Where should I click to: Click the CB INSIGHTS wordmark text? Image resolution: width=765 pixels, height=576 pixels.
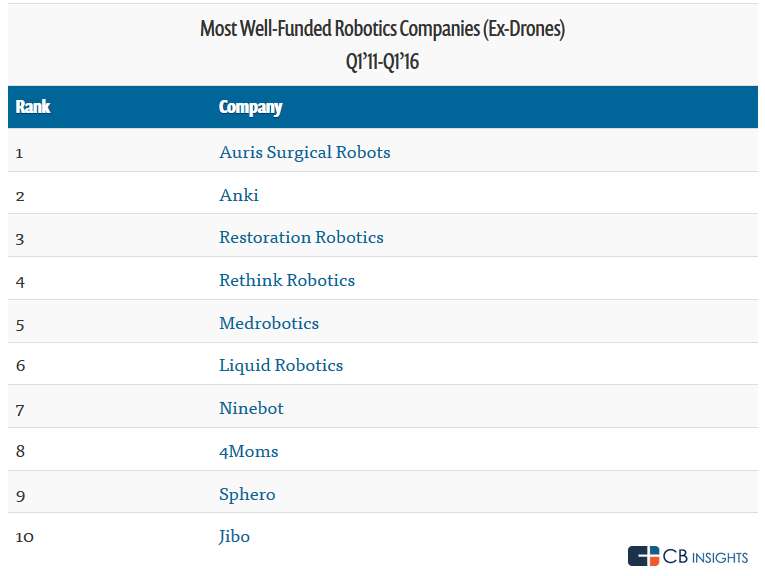[706, 556]
